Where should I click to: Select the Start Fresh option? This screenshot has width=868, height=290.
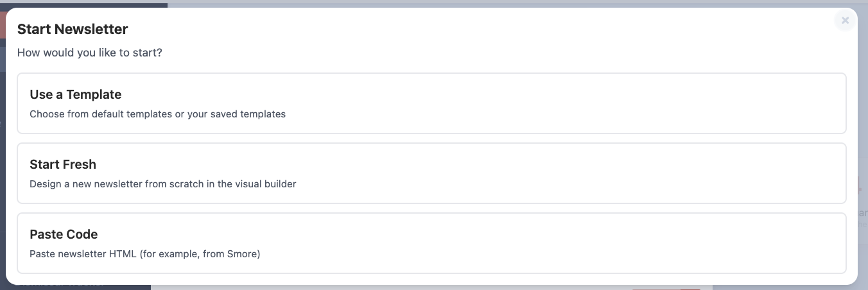point(431,173)
